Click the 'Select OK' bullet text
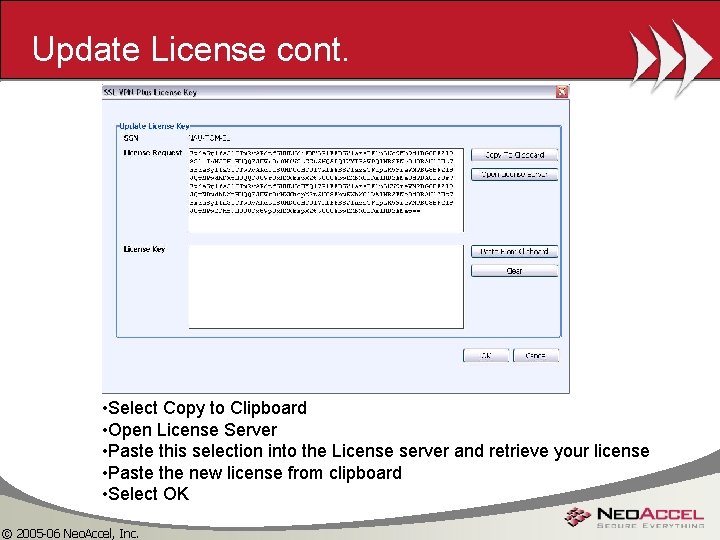 (148, 494)
